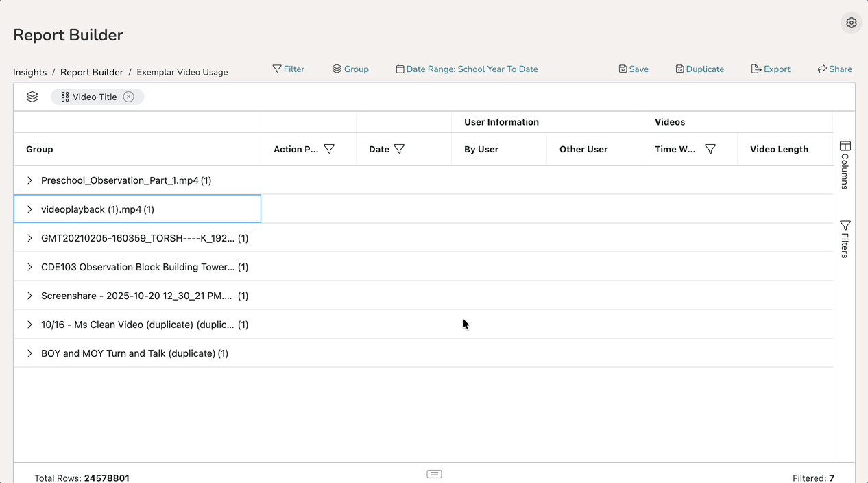Change Date Range: School Year To Date

466,69
